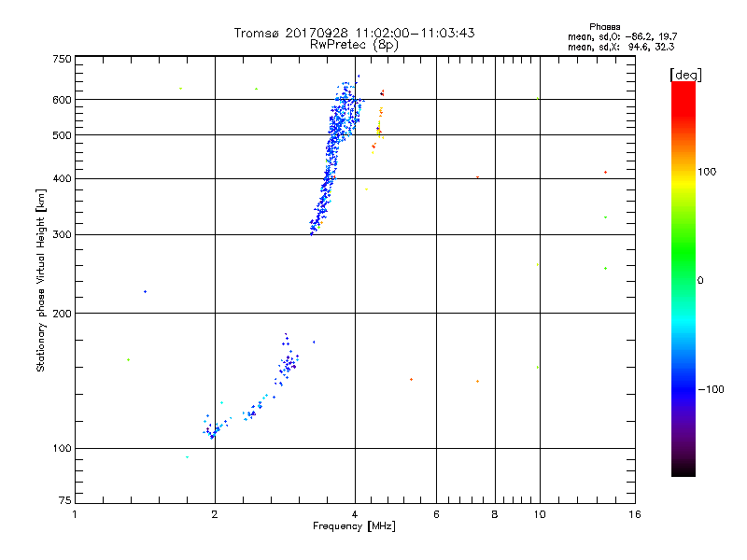Click the '8' x-axis tick label
Viewport: 747px width, 560px height.
495,514
